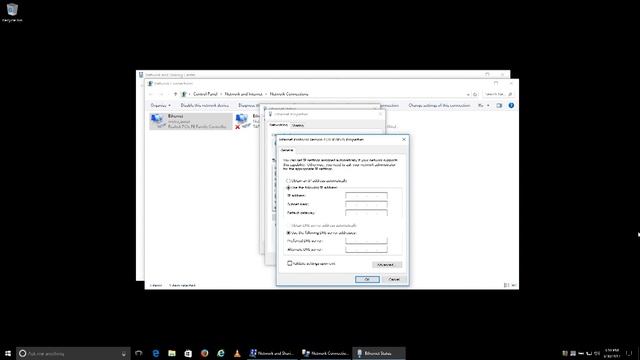Viewport: 640px width, 360px height.
Task: Click Control Panel in the breadcrumb
Action: [x=205, y=94]
